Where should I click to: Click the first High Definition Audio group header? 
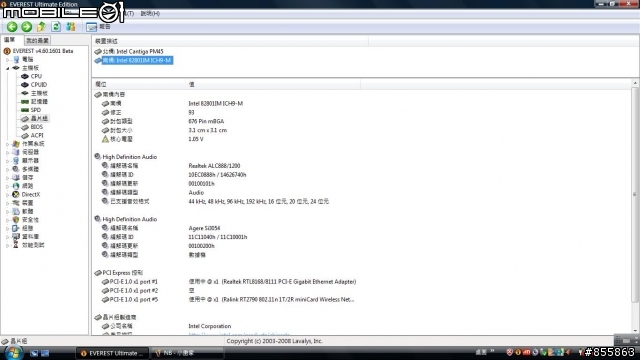[x=129, y=157]
